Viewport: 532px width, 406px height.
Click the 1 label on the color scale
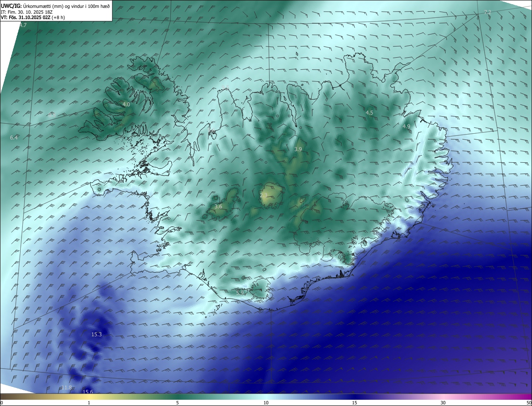(89, 403)
